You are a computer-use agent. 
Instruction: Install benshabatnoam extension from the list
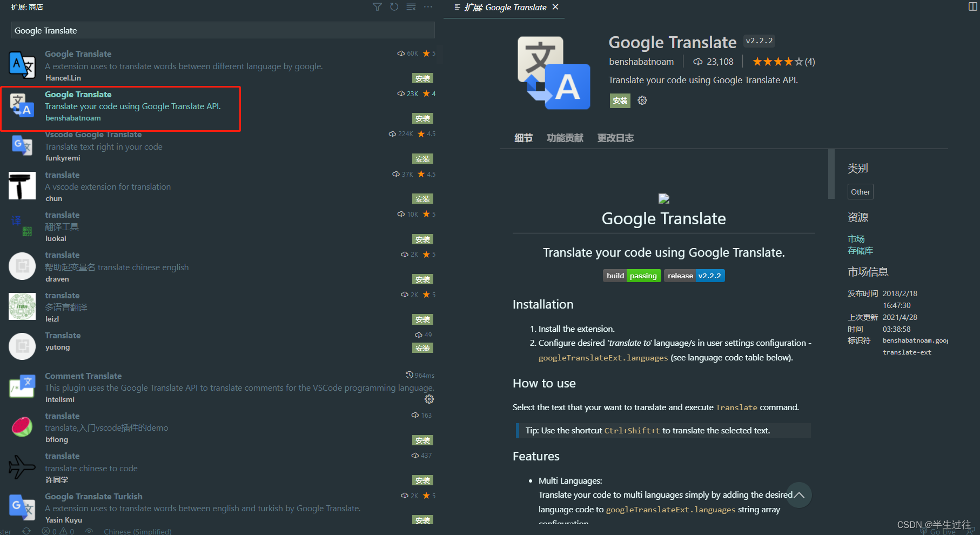pos(422,118)
